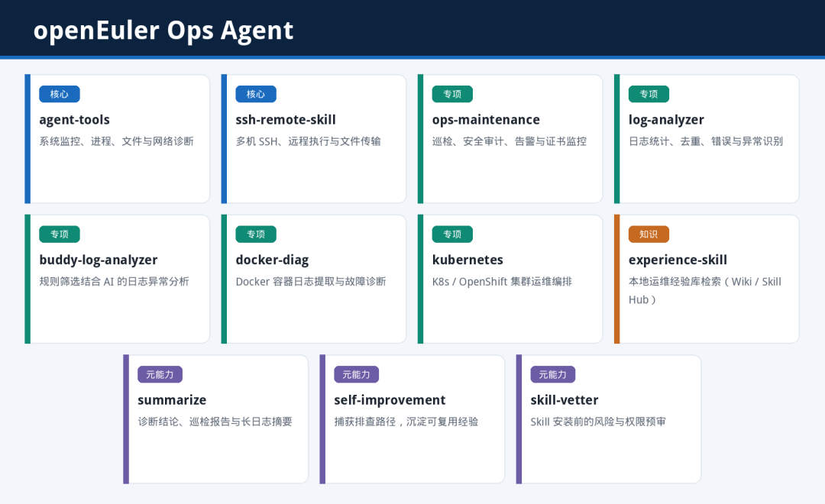Click the 元能力 badge on summarize card
Image resolution: width=825 pixels, height=504 pixels.
[160, 375]
